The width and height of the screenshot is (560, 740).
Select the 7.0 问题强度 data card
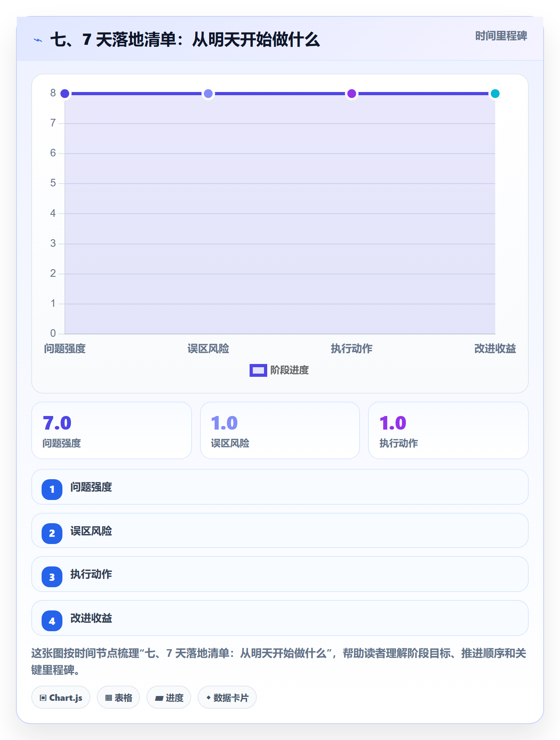click(112, 430)
